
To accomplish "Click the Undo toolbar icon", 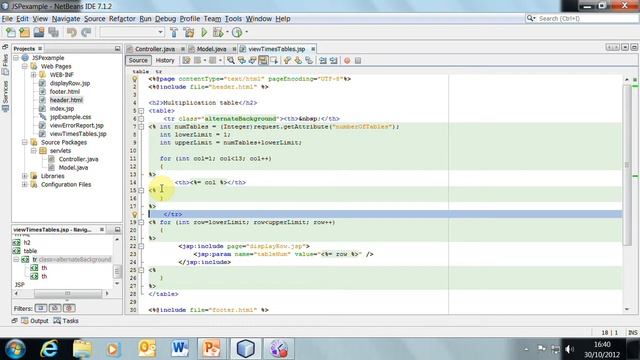I will pyautogui.click(x=72, y=32).
